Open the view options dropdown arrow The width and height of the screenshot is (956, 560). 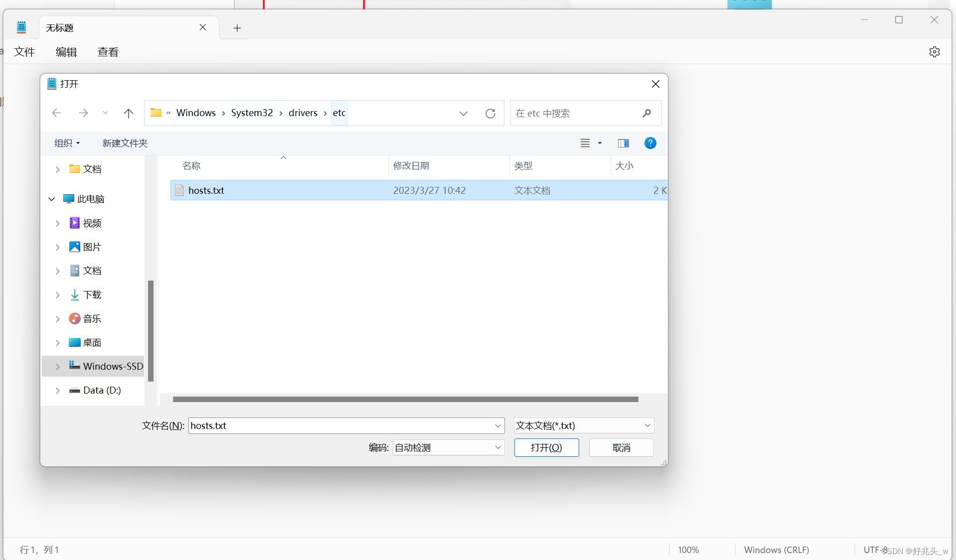click(x=600, y=143)
